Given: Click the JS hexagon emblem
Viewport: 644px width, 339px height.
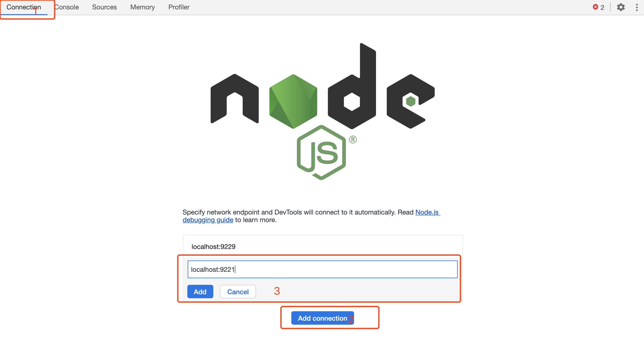Looking at the screenshot, I should (x=321, y=152).
